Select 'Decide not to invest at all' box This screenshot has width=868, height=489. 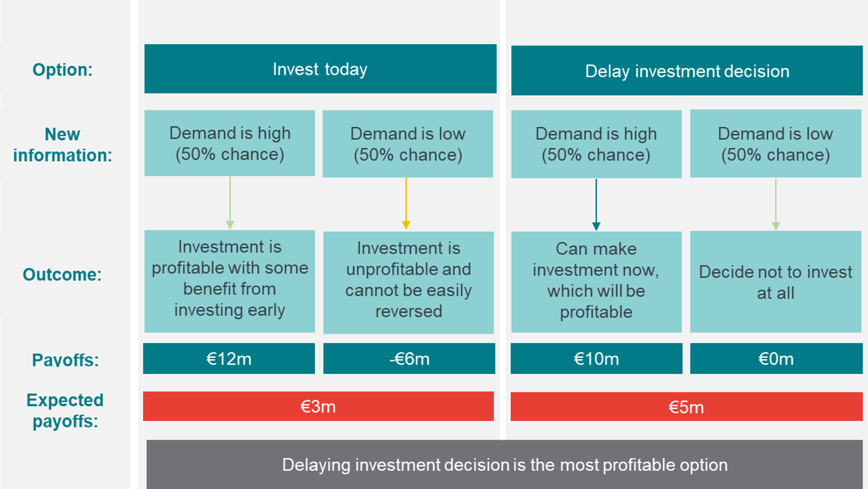point(776,282)
